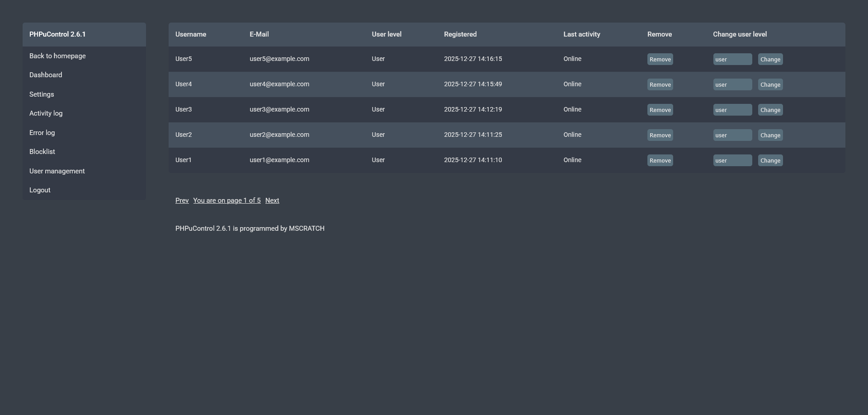Open the Activity log page
This screenshot has width=868, height=415.
[46, 113]
